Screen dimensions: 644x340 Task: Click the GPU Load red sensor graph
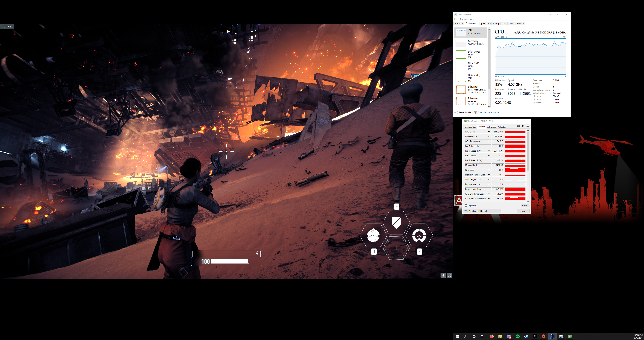515,170
